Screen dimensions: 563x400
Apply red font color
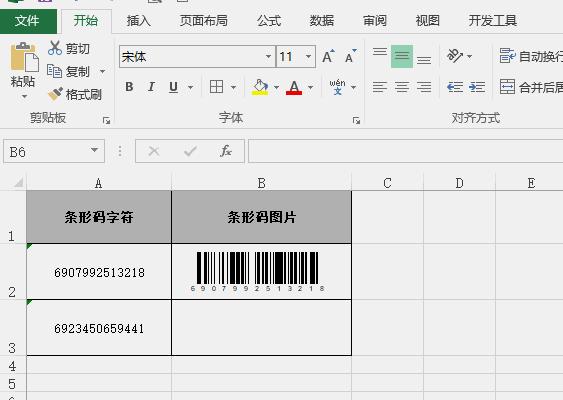point(294,87)
